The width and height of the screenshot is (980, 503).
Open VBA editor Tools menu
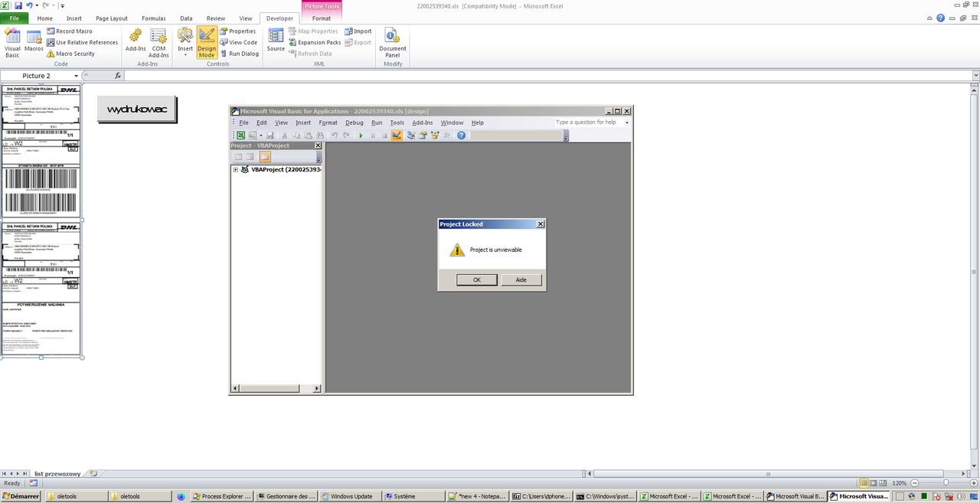[x=397, y=122]
